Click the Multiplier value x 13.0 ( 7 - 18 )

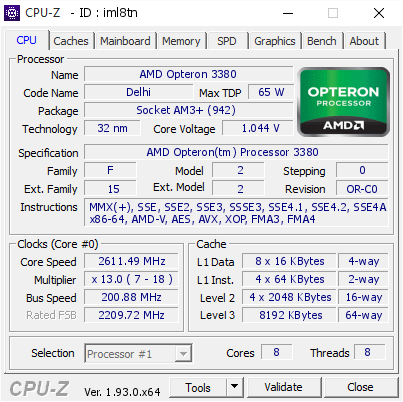pos(131,279)
